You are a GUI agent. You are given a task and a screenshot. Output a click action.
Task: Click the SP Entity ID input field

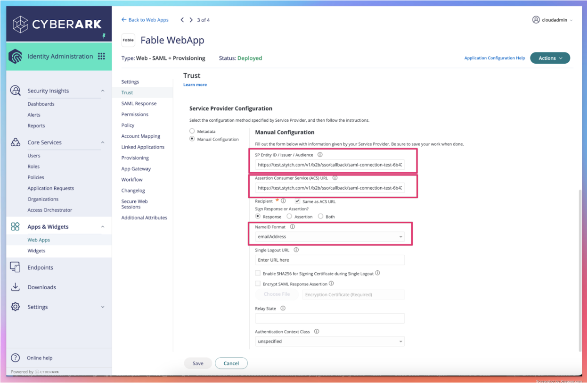(x=330, y=166)
